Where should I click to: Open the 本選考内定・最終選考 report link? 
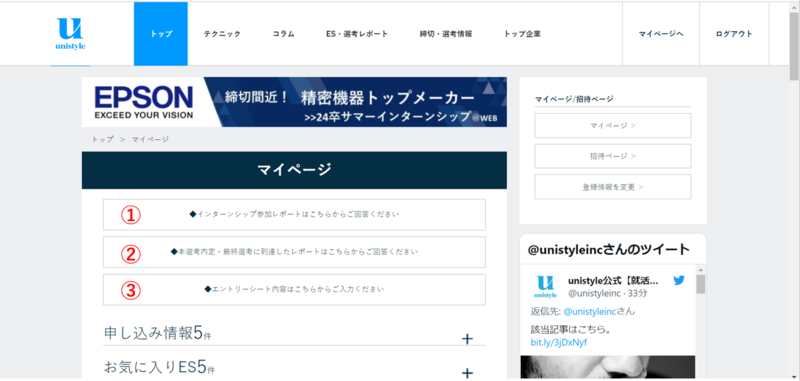(294, 252)
